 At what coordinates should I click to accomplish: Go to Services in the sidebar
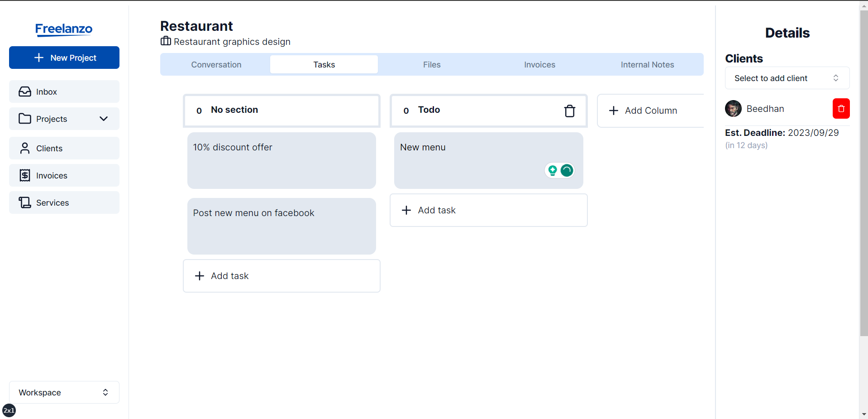click(64, 202)
